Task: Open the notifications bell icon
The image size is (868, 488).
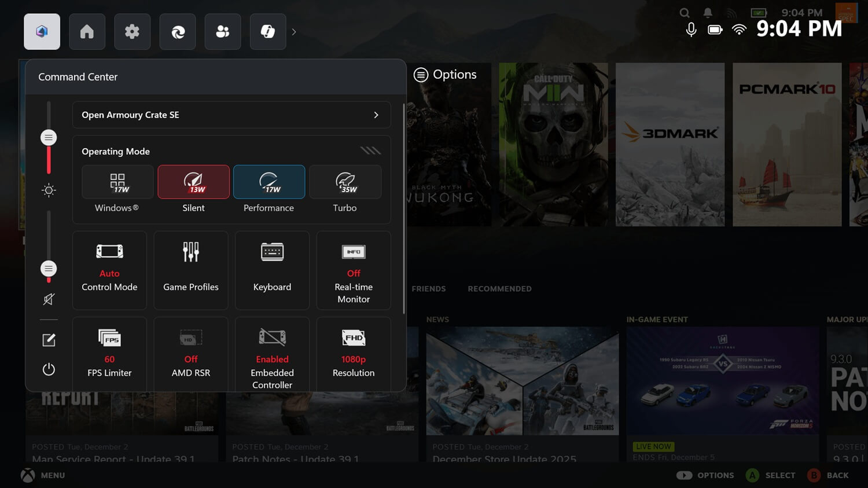Action: 708,13
